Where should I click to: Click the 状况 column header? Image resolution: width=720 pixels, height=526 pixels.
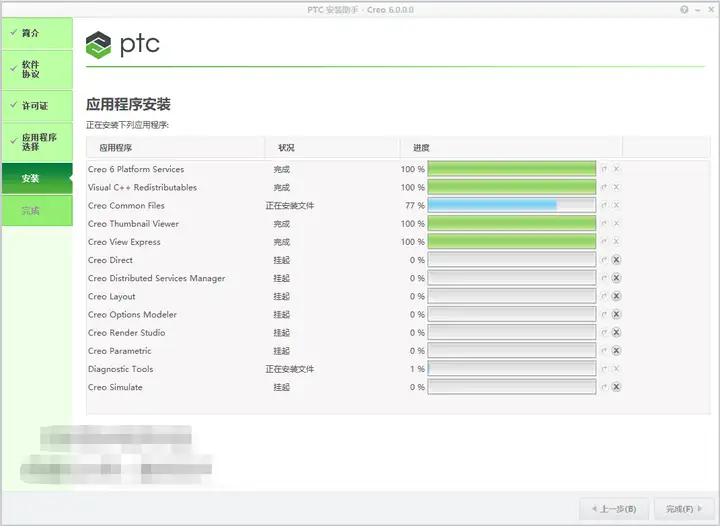click(332, 148)
